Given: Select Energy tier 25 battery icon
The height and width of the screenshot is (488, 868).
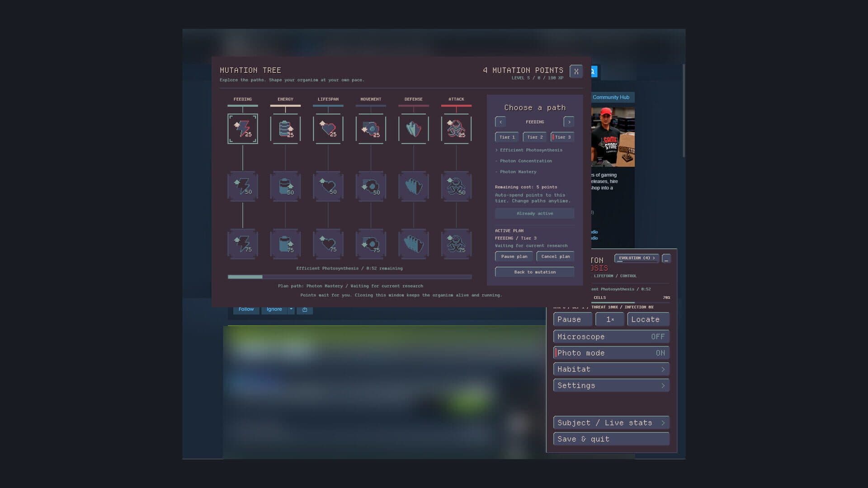Looking at the screenshot, I should (285, 129).
